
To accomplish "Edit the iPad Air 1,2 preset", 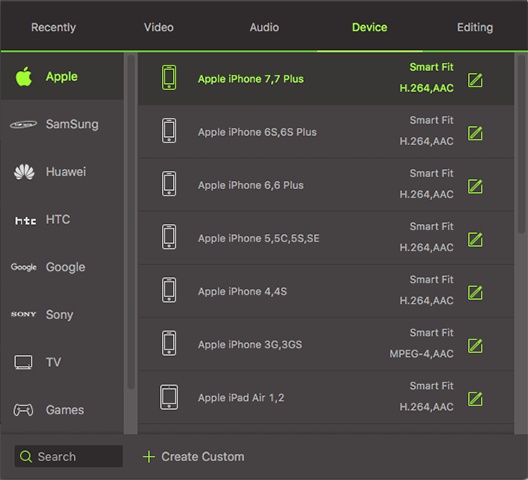I will pyautogui.click(x=475, y=399).
